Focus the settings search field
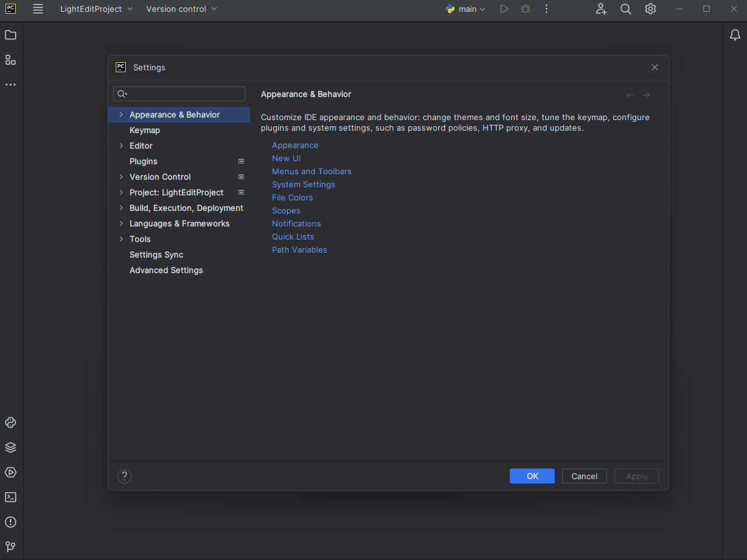The image size is (747, 560). pos(179,94)
